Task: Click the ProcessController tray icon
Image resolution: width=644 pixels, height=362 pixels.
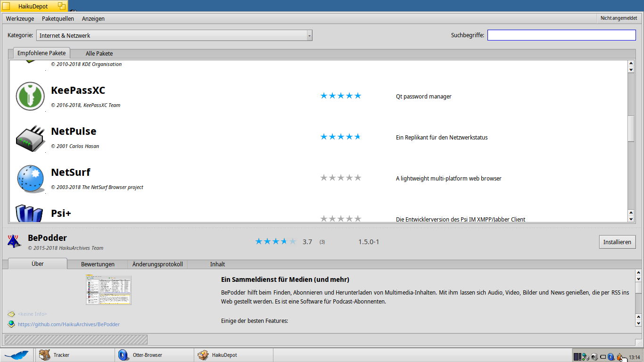Action: [578, 357]
